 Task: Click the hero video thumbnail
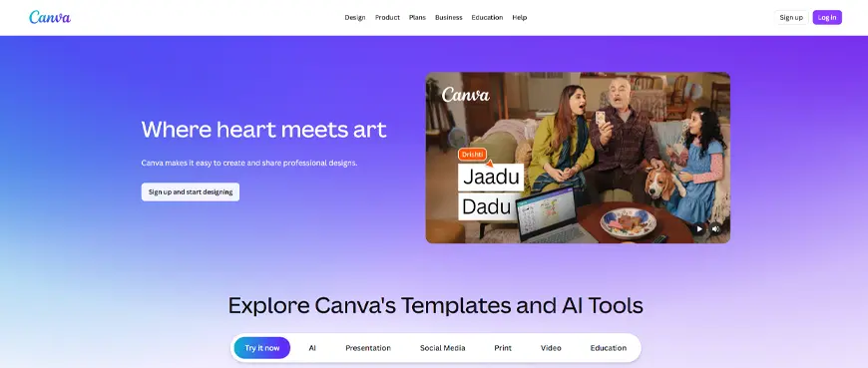point(578,158)
